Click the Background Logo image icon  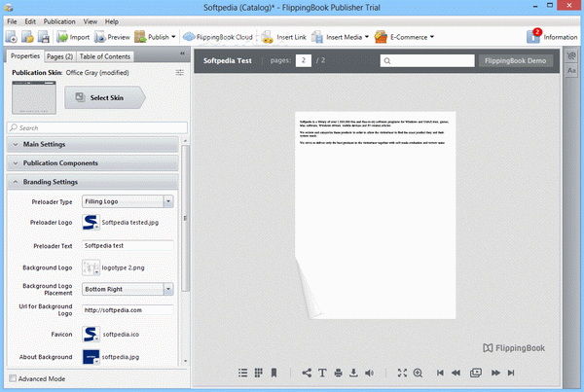(91, 267)
